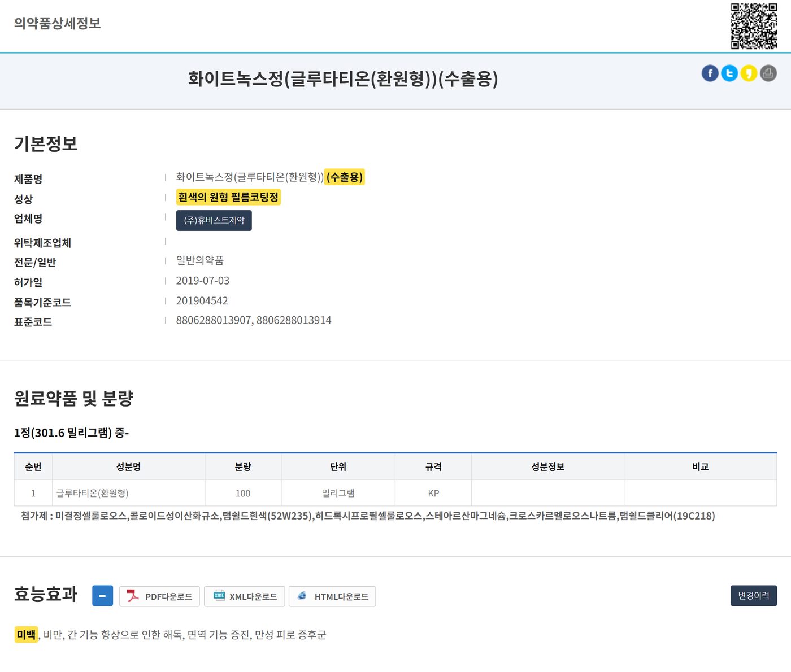Select the highlighted 미백 word

[27, 635]
